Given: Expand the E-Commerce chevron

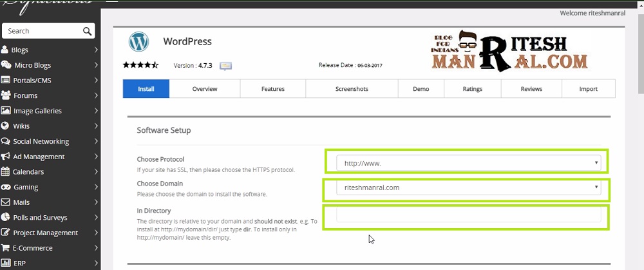Looking at the screenshot, I should click(x=96, y=248).
